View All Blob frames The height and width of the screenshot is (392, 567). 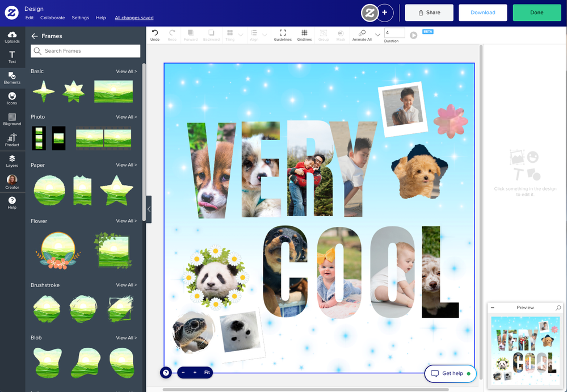pos(126,338)
